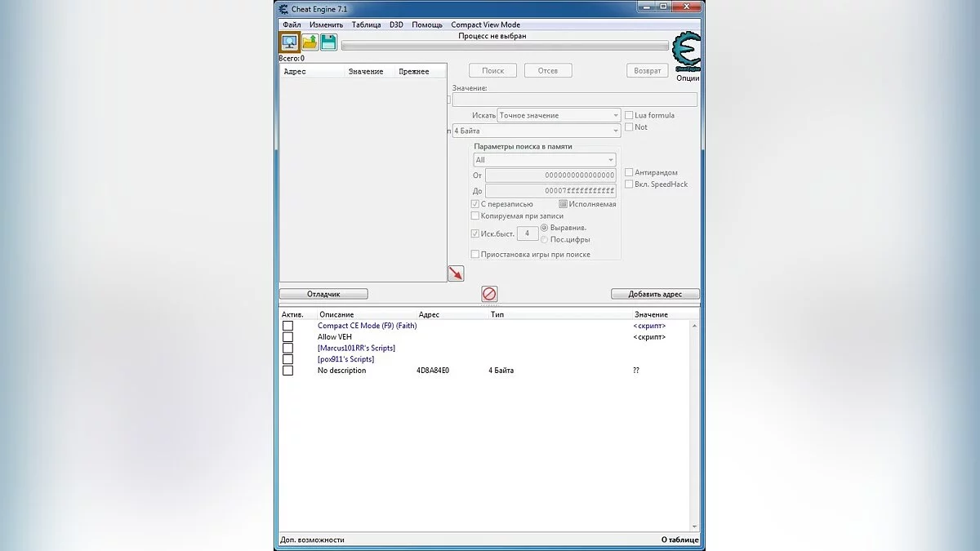Click the Отсев button
980x551 pixels.
pyautogui.click(x=548, y=71)
